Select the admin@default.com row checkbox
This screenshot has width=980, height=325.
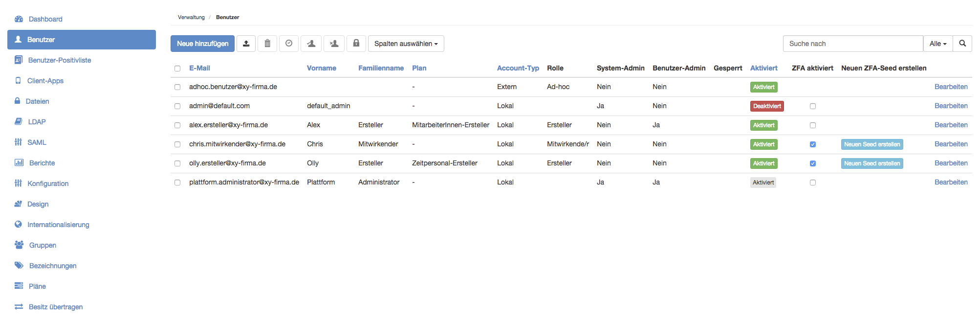click(177, 106)
